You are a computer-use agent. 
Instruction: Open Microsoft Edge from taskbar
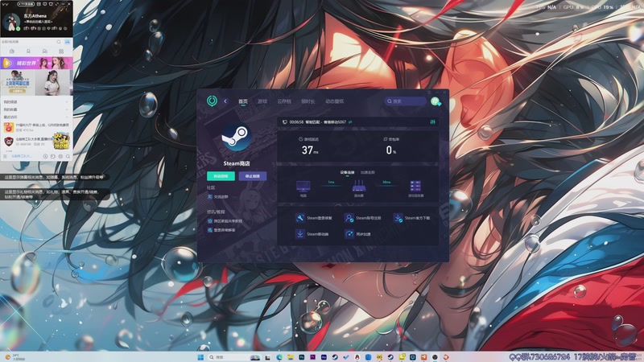coord(279,357)
